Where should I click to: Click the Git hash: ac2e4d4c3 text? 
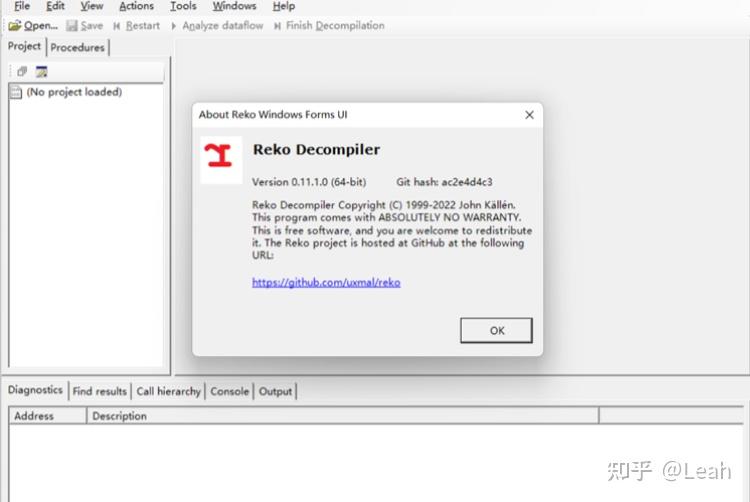pyautogui.click(x=444, y=182)
